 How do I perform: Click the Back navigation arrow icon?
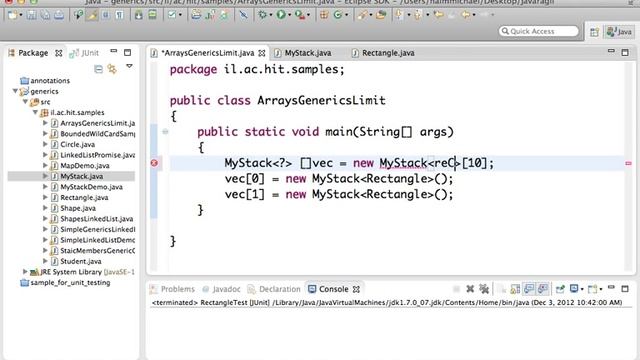pyautogui.click(x=465, y=15)
